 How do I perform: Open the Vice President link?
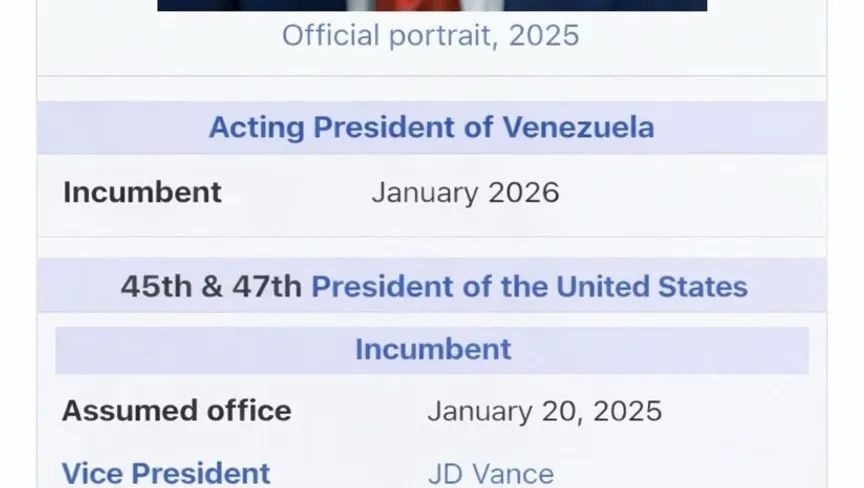coord(166,473)
